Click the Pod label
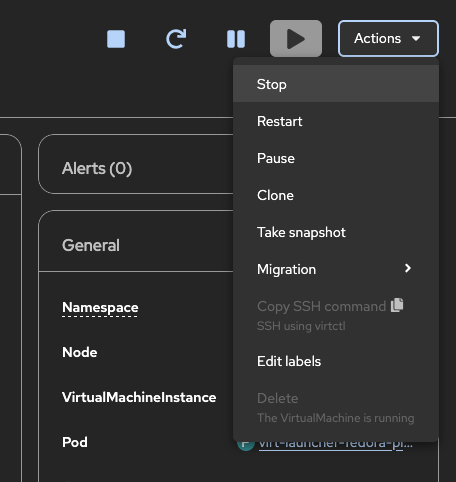Screen dimensions: 456x482 click(75, 442)
